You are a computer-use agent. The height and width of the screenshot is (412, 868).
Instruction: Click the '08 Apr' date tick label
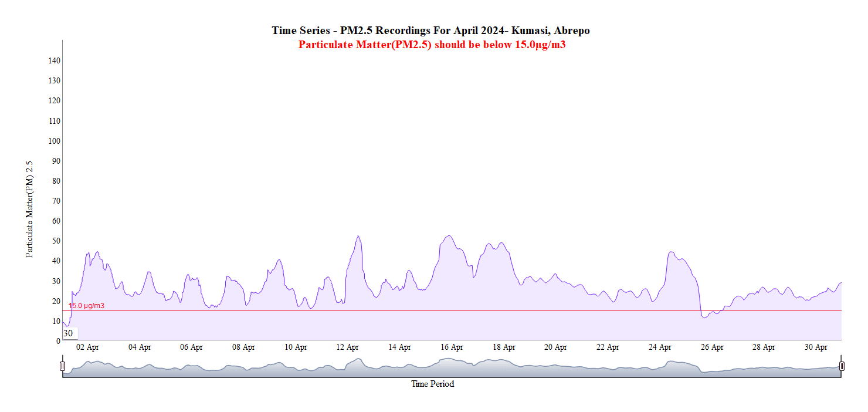coord(244,347)
